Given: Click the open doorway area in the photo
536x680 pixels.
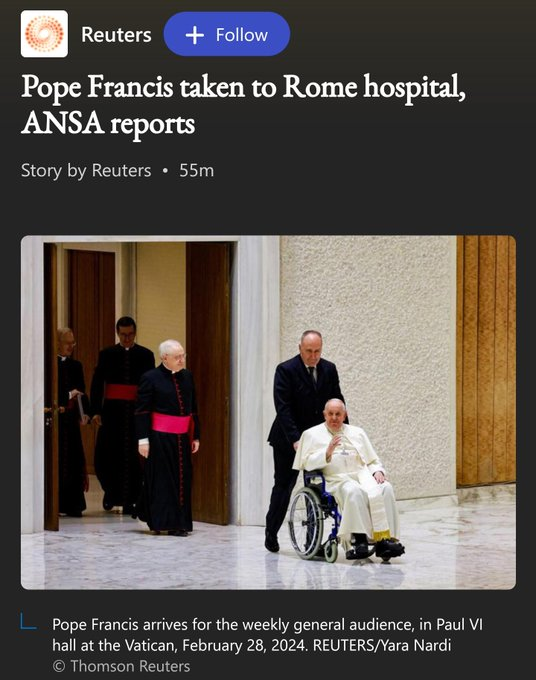Looking at the screenshot, I should pyautogui.click(x=141, y=382).
